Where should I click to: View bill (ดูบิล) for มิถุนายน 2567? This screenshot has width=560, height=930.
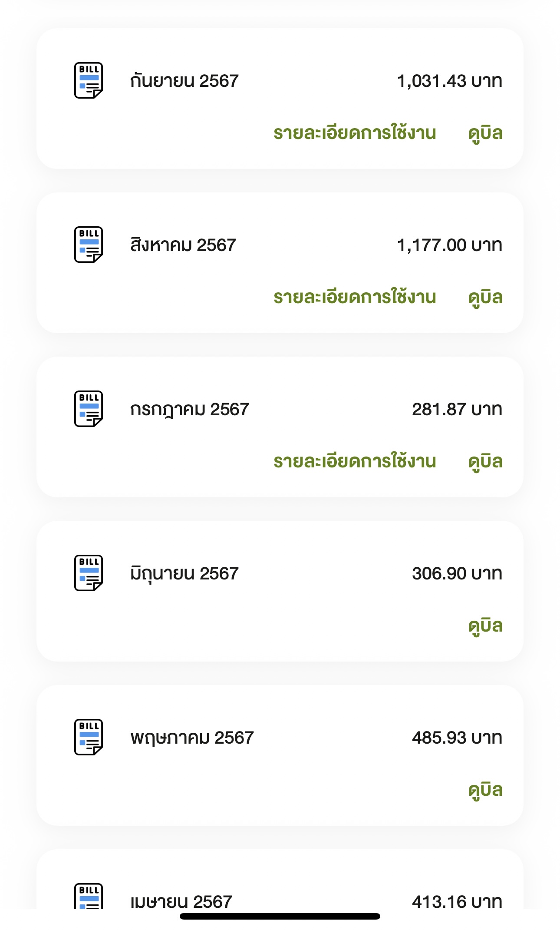pyautogui.click(x=485, y=626)
